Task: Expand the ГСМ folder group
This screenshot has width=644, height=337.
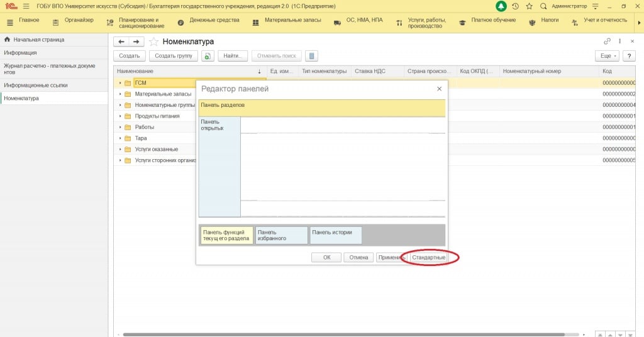Action: [x=119, y=83]
